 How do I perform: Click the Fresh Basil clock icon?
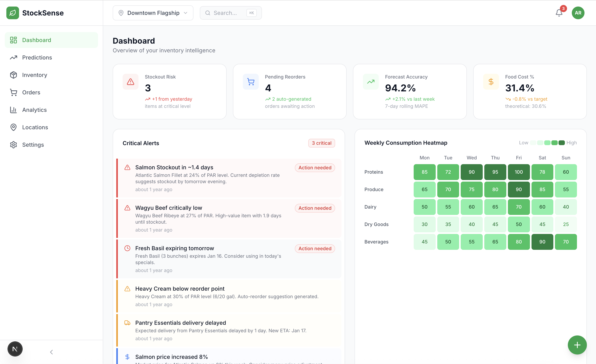(127, 248)
